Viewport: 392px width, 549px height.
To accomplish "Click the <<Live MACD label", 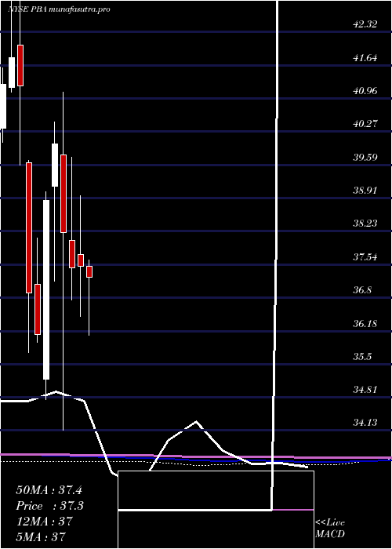I will (330, 529).
